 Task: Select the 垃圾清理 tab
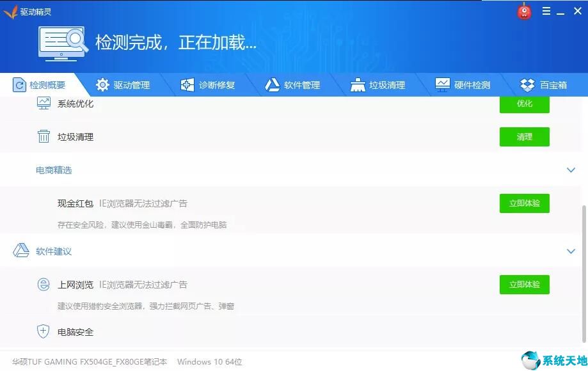click(377, 85)
